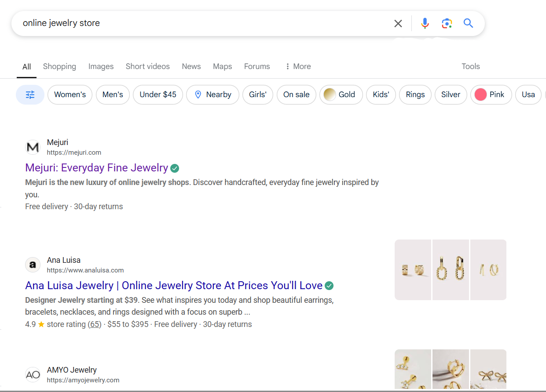Choose the Pink color filter chip

pos(491,94)
